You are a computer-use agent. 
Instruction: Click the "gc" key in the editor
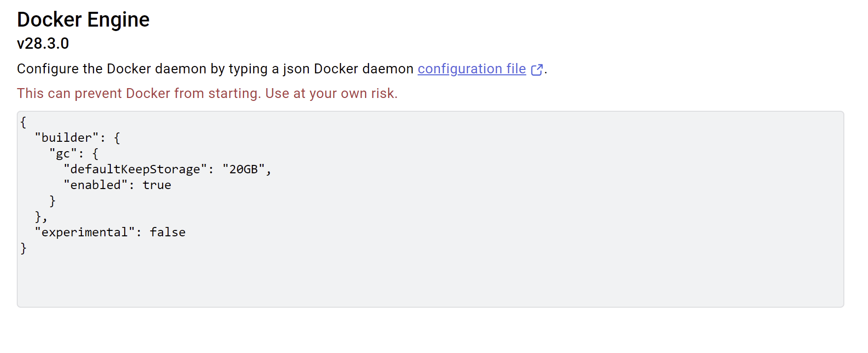point(63,154)
